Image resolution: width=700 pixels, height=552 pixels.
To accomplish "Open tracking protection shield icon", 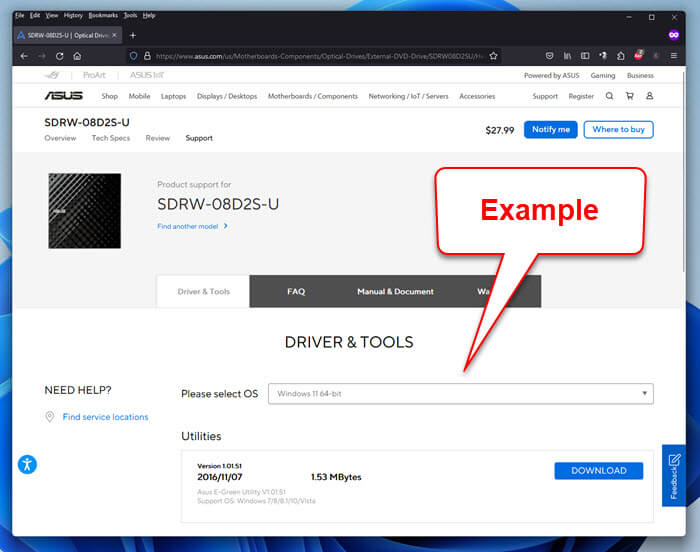I will click(133, 56).
